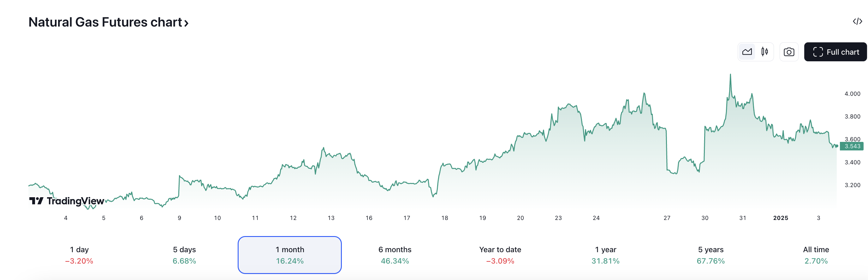868x280 pixels.
Task: Select the 5 years range link
Action: click(710, 255)
